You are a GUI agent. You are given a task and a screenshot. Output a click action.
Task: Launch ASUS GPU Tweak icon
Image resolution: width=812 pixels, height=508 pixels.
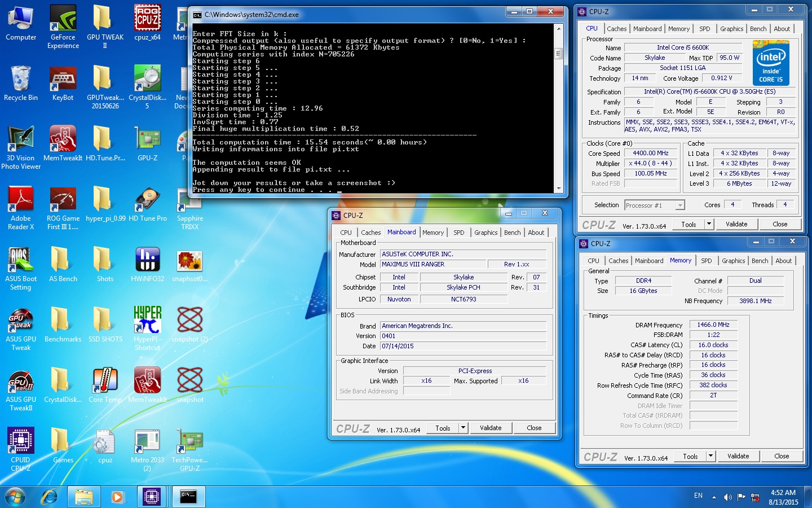tap(21, 329)
